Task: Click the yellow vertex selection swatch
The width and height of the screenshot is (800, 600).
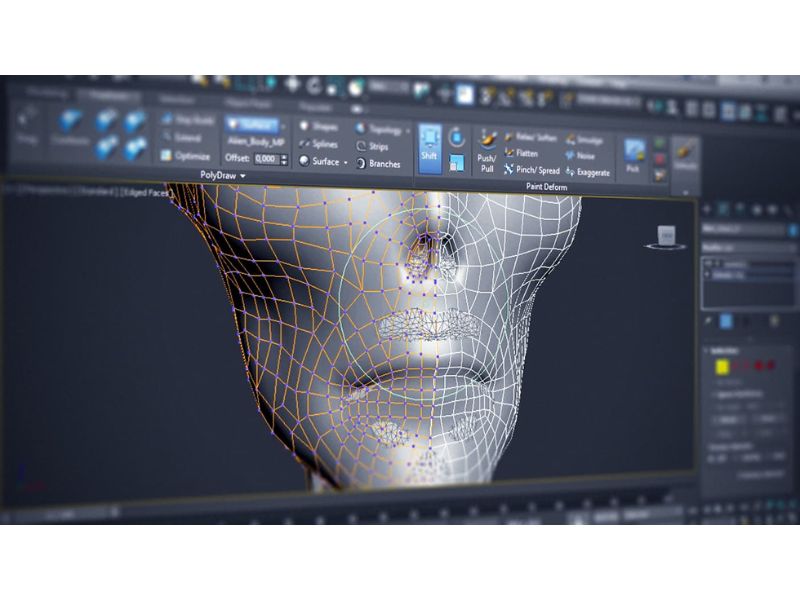Action: click(722, 368)
